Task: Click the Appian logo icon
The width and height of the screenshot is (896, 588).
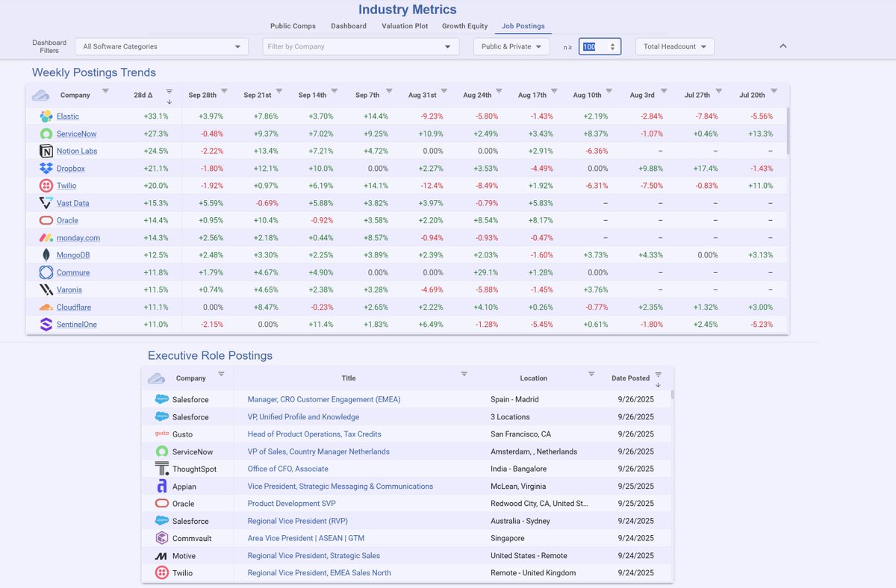Action: [x=163, y=486]
